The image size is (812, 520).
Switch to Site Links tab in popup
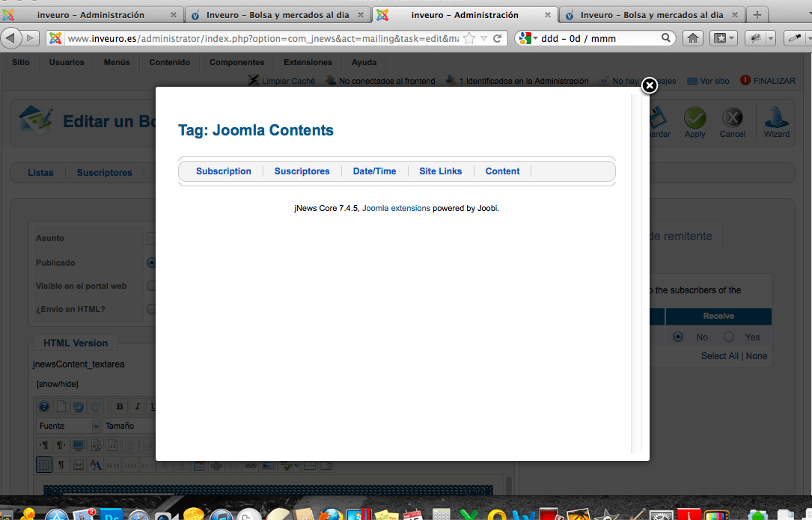point(440,171)
